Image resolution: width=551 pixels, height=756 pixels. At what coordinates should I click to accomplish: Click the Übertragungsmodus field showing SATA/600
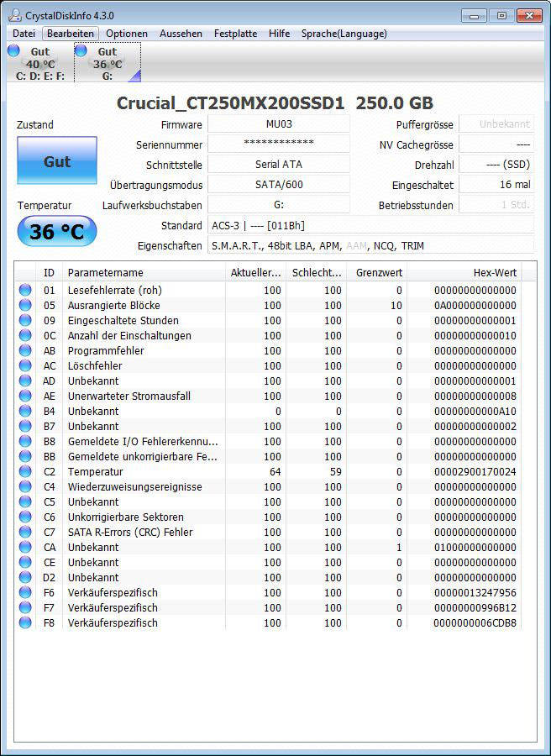click(x=279, y=184)
